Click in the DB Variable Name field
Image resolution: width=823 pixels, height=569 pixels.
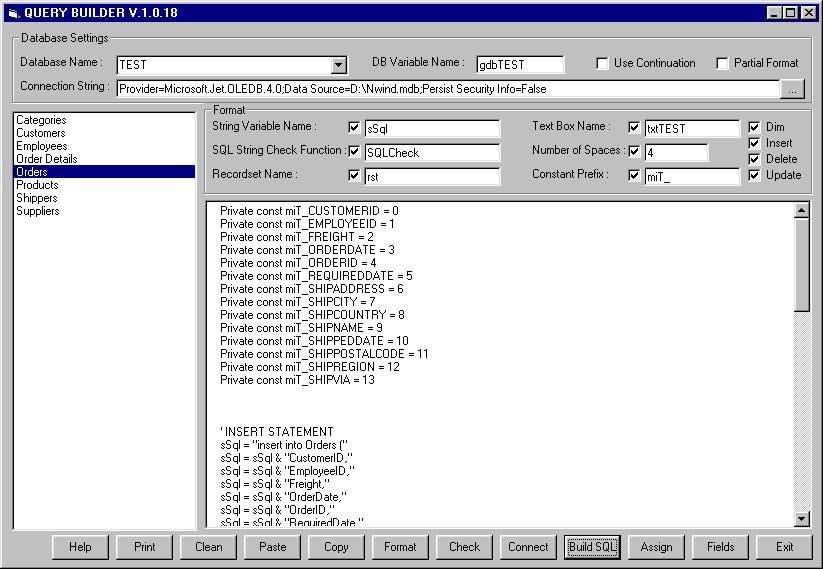(x=520, y=65)
